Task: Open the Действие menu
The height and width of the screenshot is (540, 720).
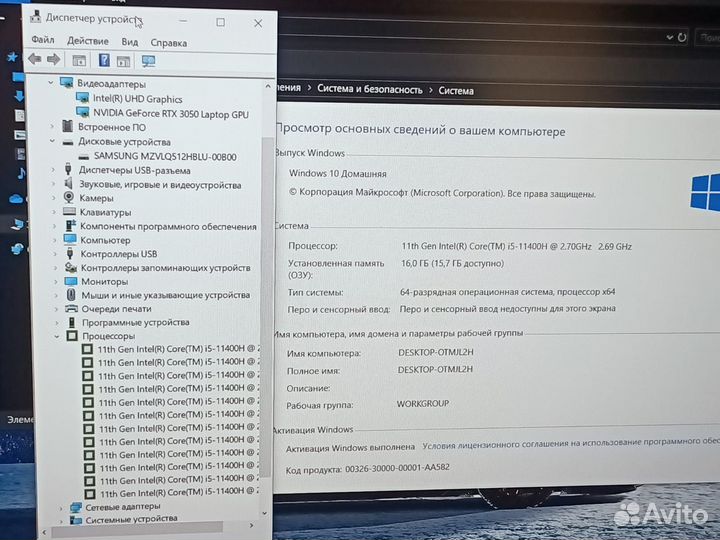Action: click(x=88, y=41)
